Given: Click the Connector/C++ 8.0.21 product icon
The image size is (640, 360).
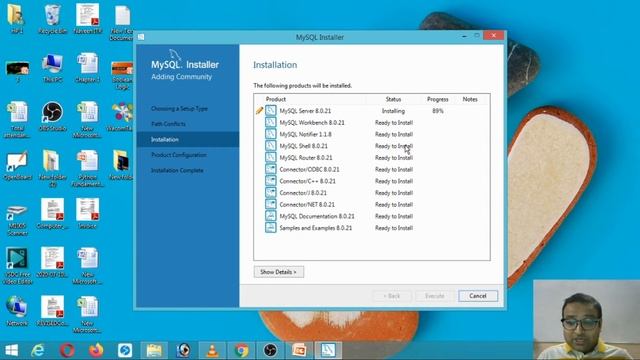Looking at the screenshot, I should pos(271,181).
